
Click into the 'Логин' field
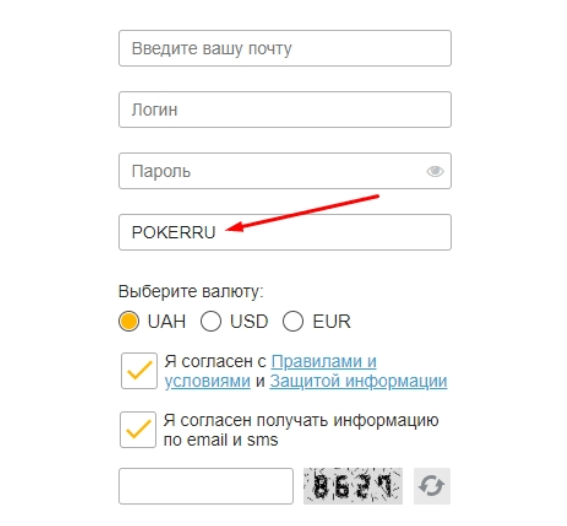[x=285, y=110]
